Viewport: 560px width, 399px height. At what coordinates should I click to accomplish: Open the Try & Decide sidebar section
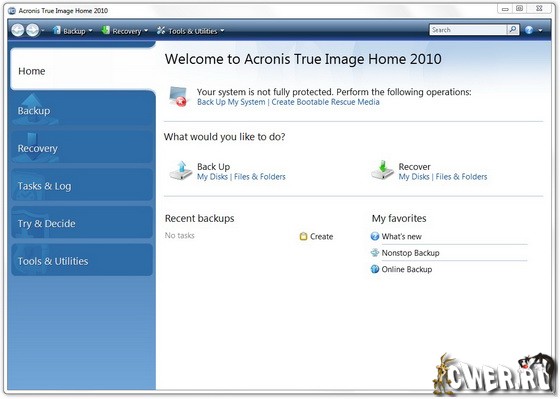pos(82,223)
